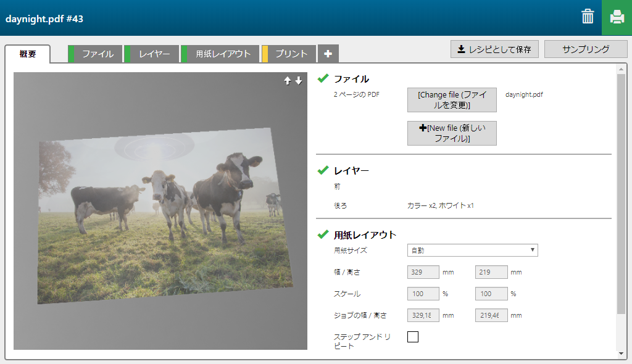Click the 幅 width field showing 329
Screen dimensions: 632x364
coord(423,272)
